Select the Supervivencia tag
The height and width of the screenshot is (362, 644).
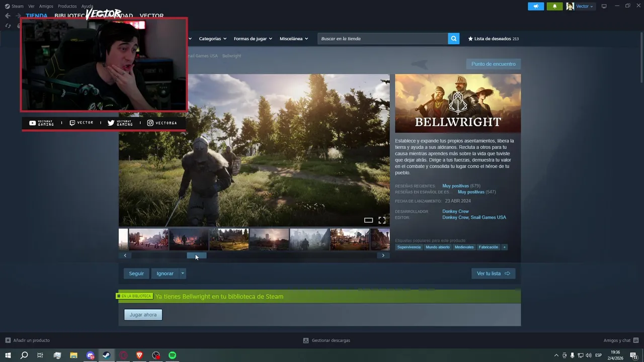(409, 247)
